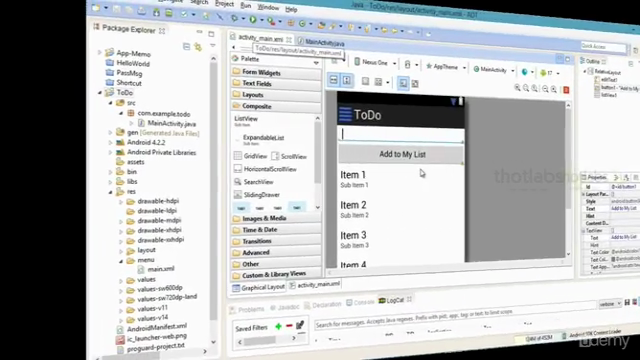
Task: Switch to the Graphical Layout tab
Action: click(x=258, y=287)
